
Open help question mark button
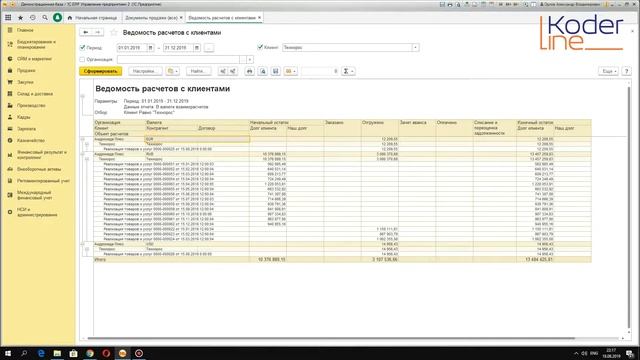(627, 71)
